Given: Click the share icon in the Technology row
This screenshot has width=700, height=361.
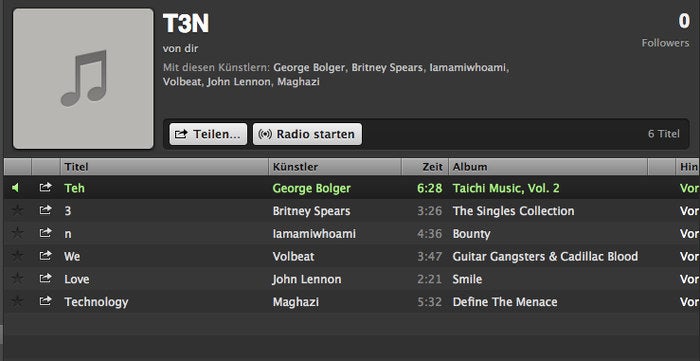Looking at the screenshot, I should pyautogui.click(x=46, y=302).
